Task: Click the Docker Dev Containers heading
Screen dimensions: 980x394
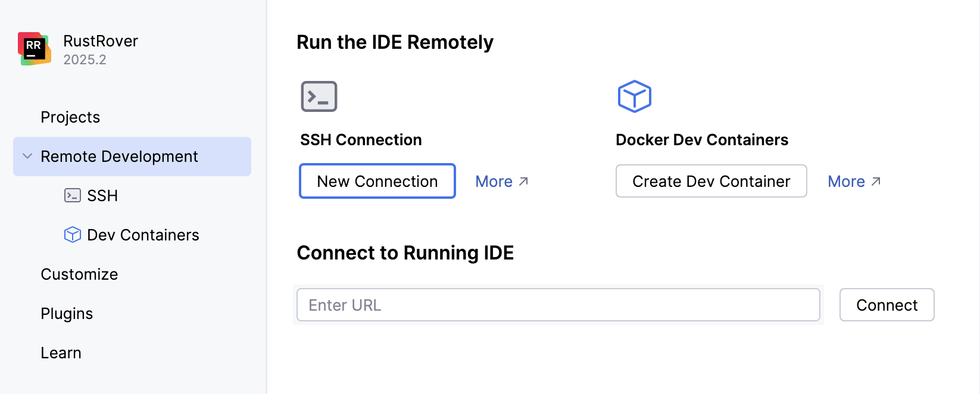Action: tap(702, 140)
